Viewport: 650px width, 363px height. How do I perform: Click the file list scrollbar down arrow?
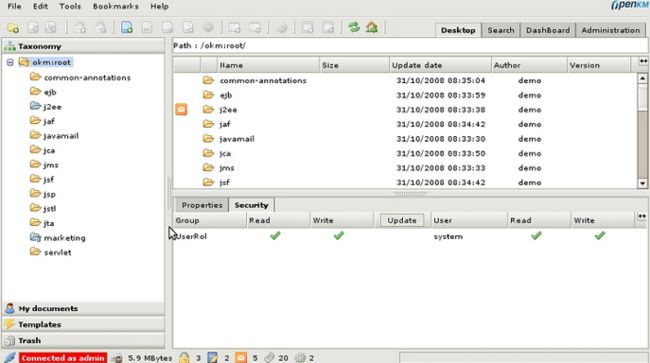click(x=642, y=183)
